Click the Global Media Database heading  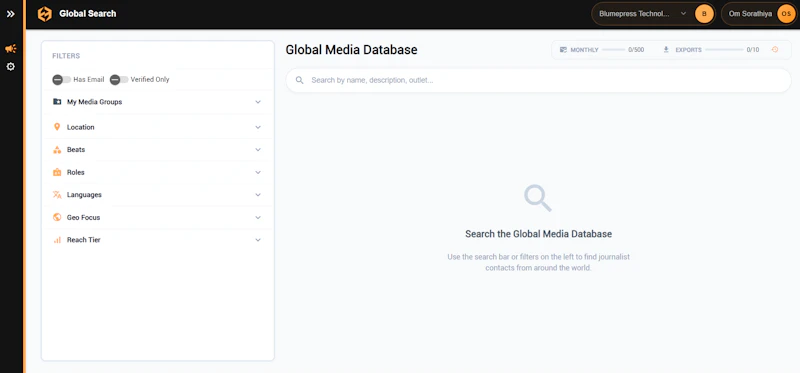352,50
